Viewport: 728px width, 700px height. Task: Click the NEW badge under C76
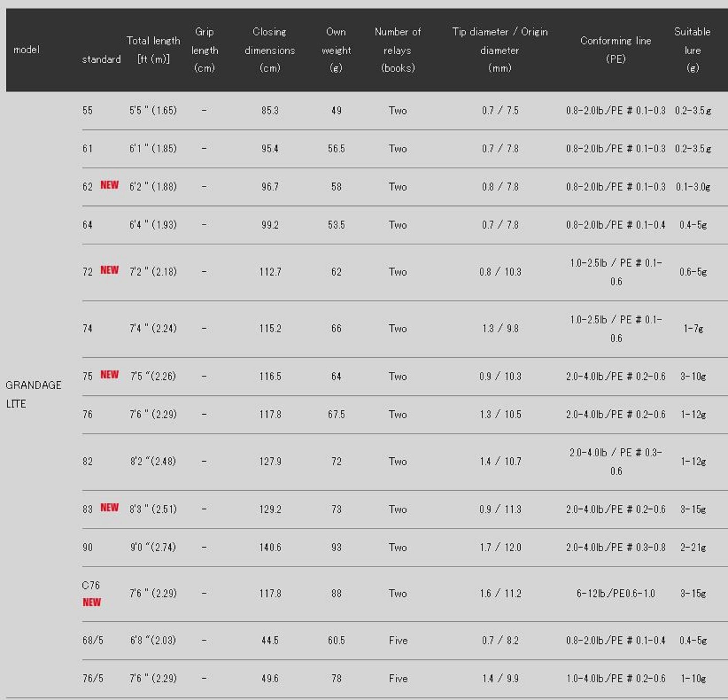click(91, 602)
